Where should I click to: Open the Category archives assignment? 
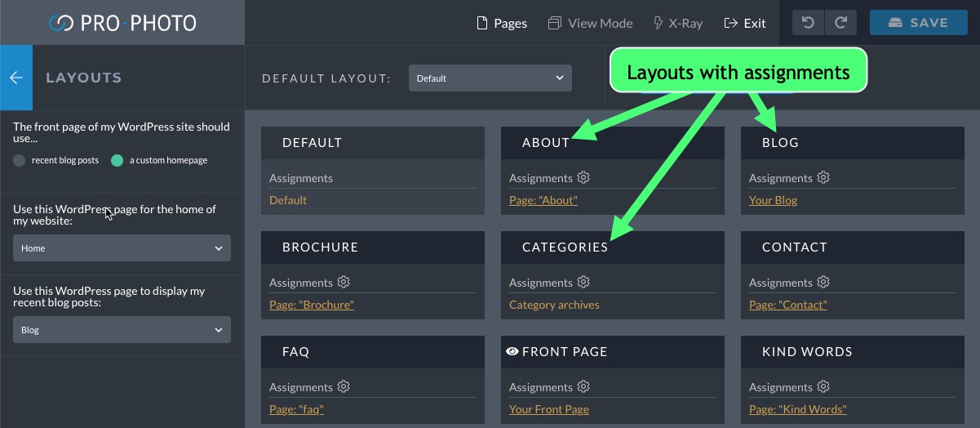(554, 305)
